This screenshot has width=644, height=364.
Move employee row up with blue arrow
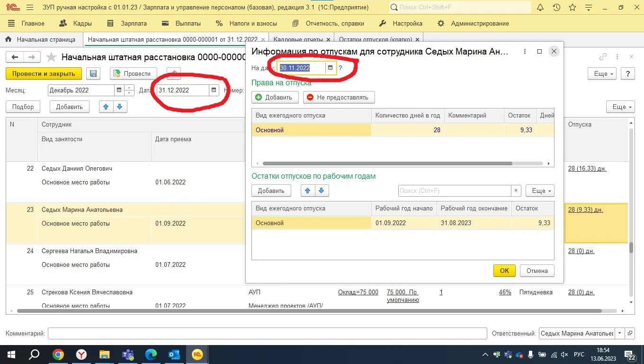106,107
